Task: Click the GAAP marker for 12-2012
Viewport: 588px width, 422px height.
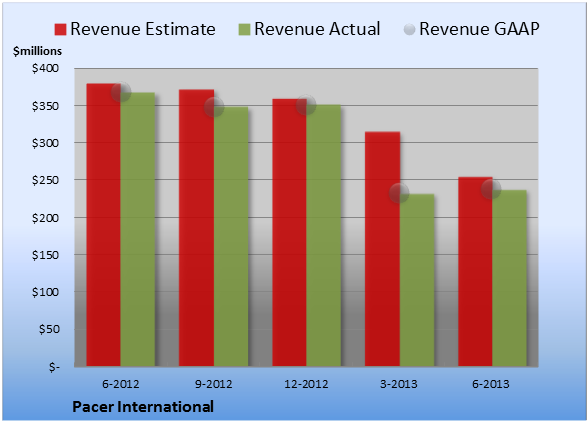Action: (x=306, y=105)
